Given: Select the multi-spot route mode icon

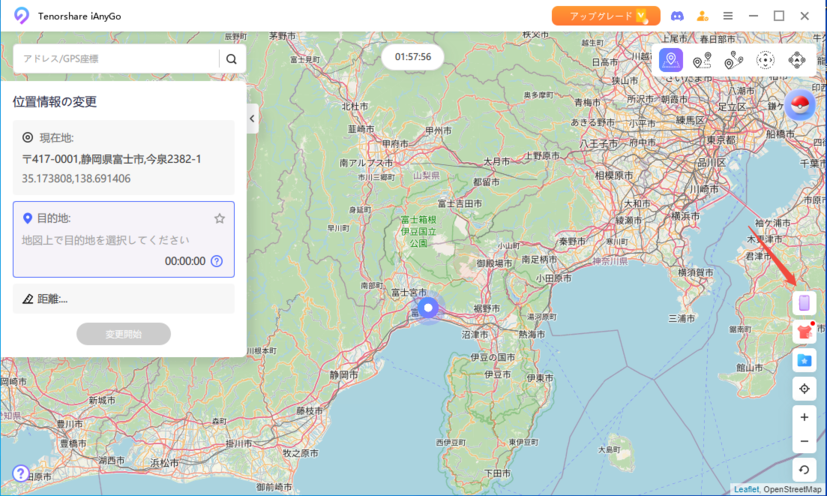Looking at the screenshot, I should point(733,60).
